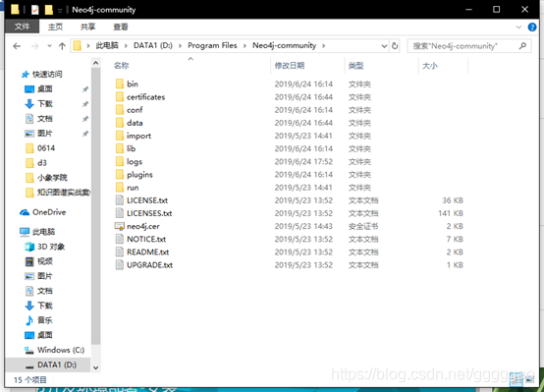Click the 3D 对象 cube icon
This screenshot has width=544, height=392.
coord(29,247)
